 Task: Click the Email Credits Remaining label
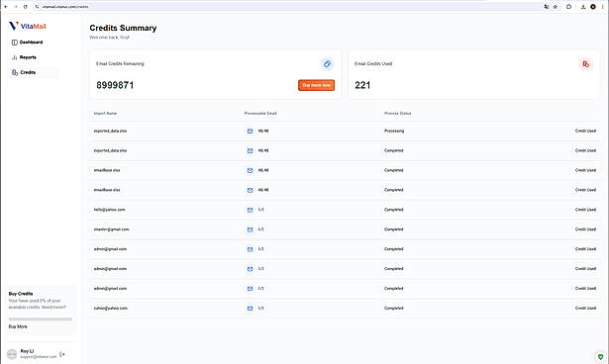click(120, 63)
